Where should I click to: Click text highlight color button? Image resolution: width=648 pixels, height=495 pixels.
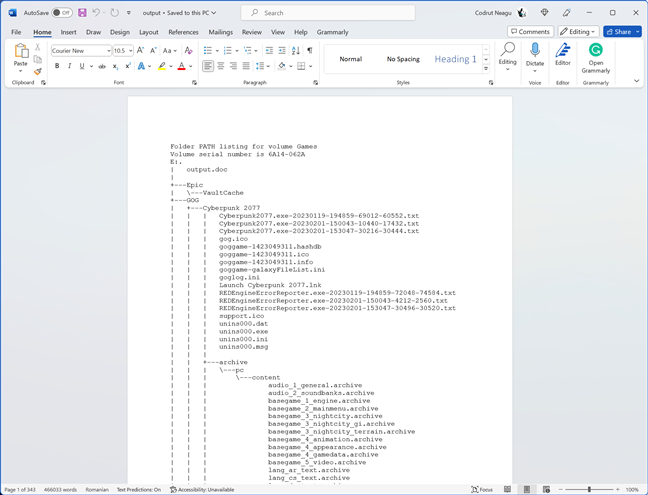click(162, 66)
